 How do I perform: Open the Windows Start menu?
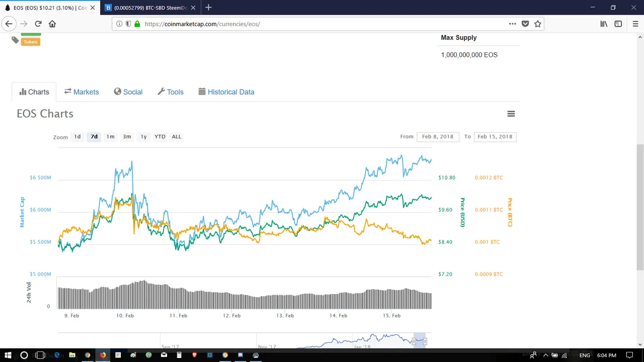tap(9, 355)
